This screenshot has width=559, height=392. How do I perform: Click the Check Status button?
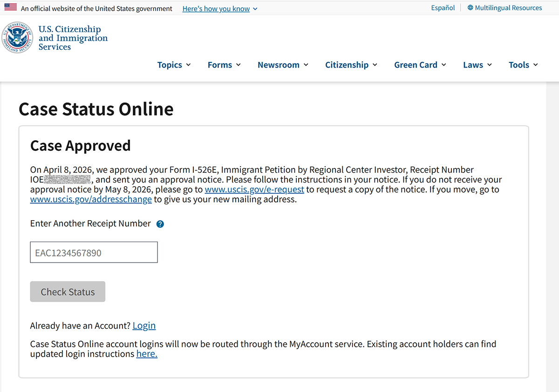click(68, 291)
